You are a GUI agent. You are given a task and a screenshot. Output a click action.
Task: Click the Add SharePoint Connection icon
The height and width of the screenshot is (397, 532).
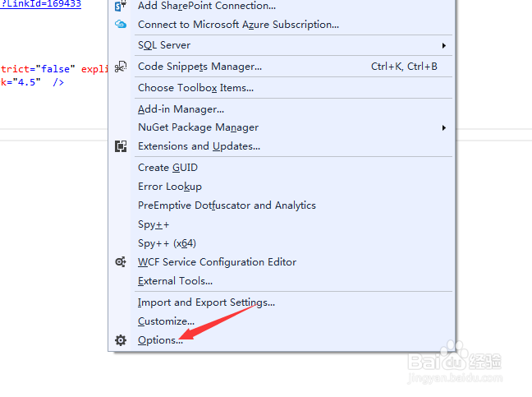pos(121,6)
